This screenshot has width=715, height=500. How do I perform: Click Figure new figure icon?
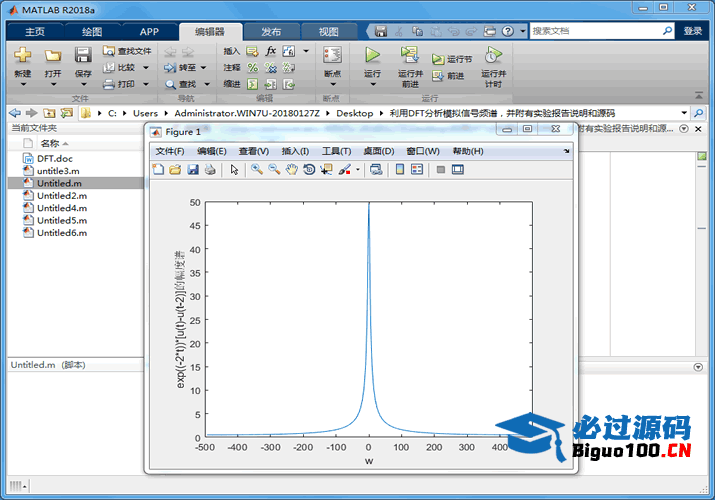click(x=158, y=170)
